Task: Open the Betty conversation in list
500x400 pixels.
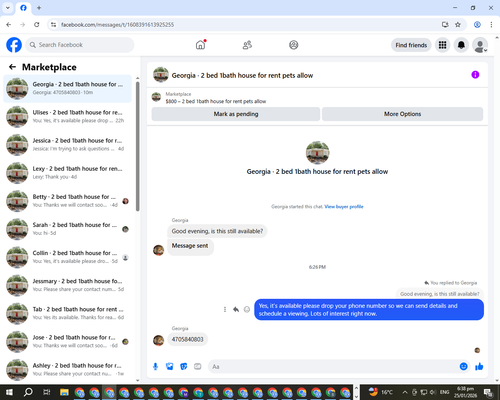Action: [67, 201]
